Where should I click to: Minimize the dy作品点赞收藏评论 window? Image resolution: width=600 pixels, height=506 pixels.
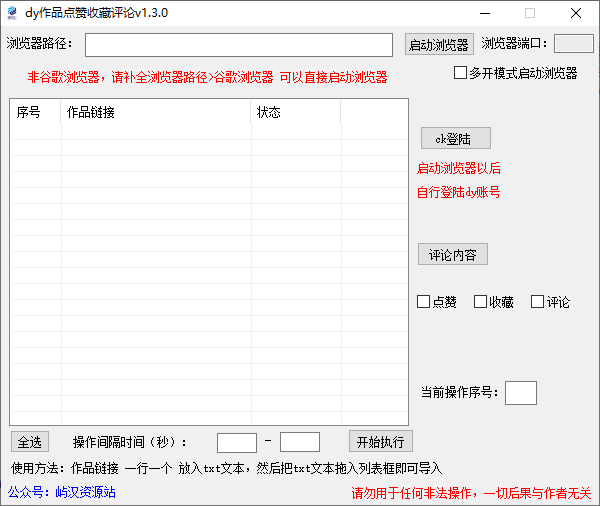point(485,13)
